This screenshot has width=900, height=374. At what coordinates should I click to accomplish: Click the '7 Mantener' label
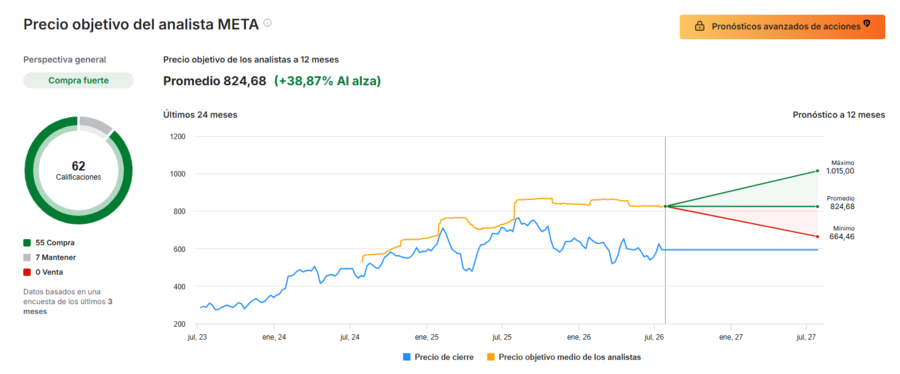tap(56, 258)
